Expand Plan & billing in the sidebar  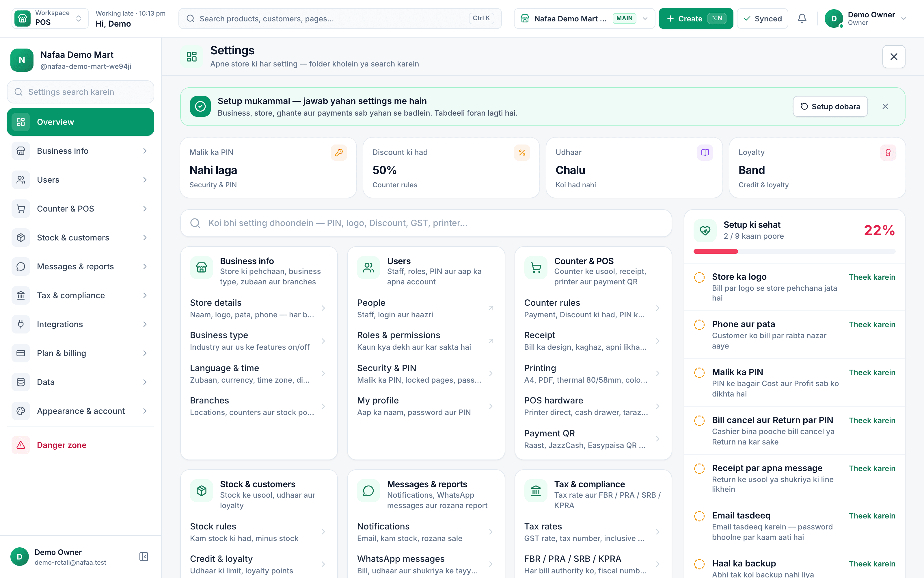click(x=81, y=353)
